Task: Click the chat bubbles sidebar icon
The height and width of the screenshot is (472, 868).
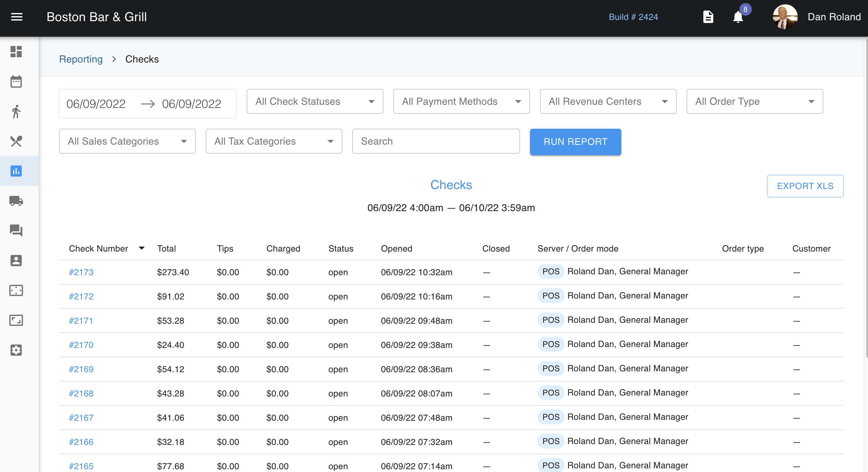Action: pyautogui.click(x=16, y=231)
